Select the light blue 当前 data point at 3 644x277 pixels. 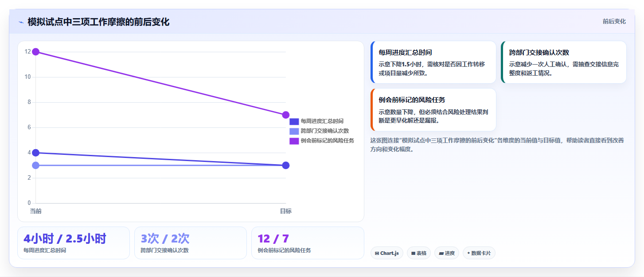[x=36, y=165]
